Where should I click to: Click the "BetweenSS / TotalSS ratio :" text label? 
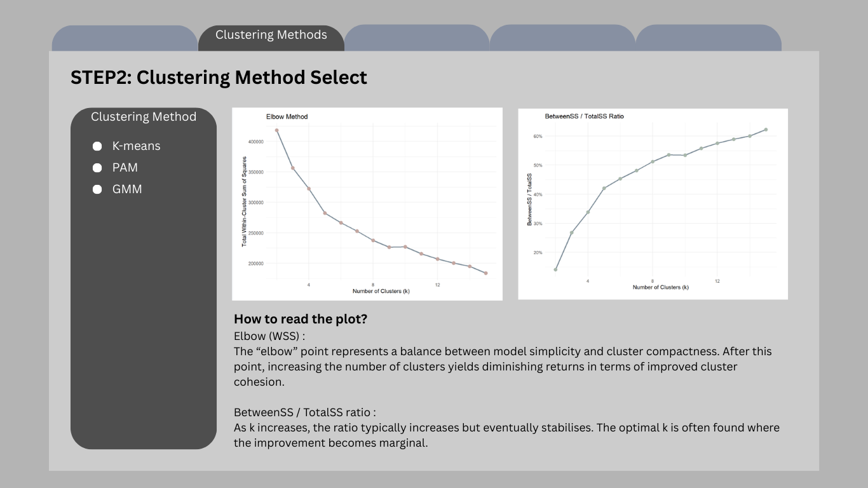pos(305,412)
